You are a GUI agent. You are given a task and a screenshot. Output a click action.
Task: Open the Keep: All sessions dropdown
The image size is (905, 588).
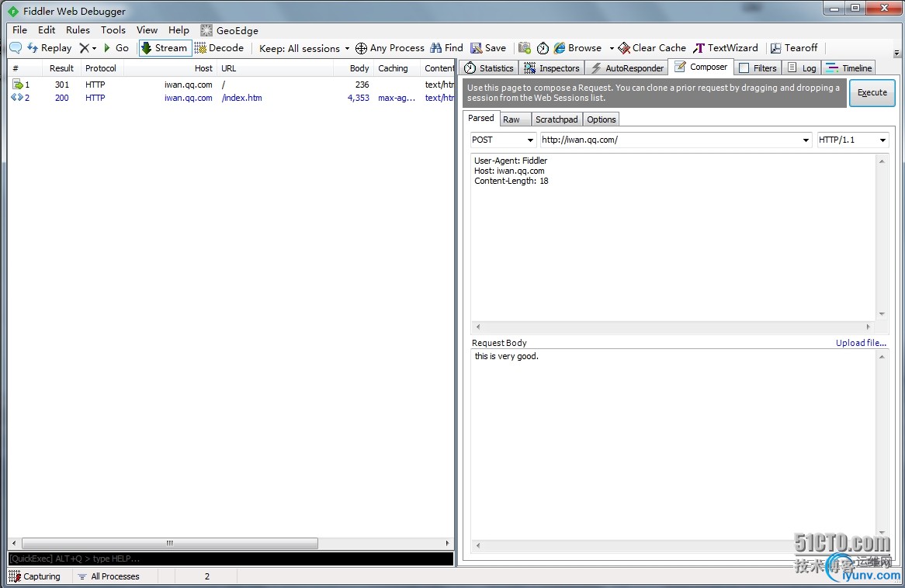coord(304,48)
